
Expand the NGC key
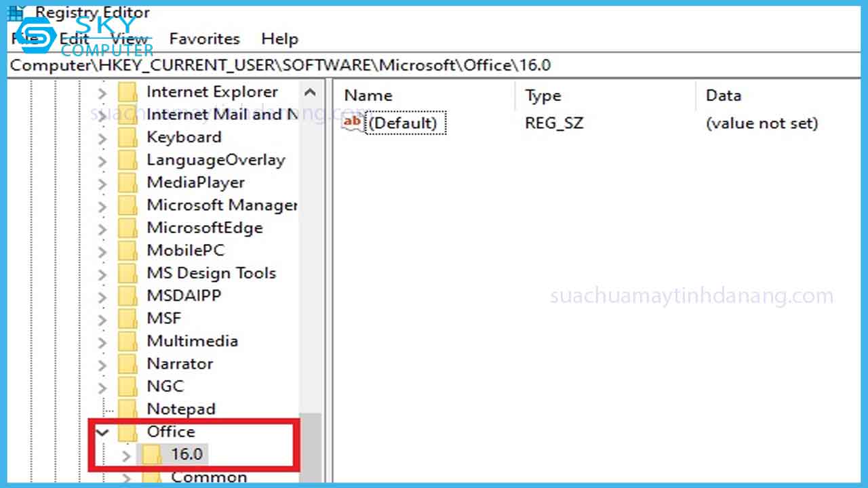click(x=102, y=388)
